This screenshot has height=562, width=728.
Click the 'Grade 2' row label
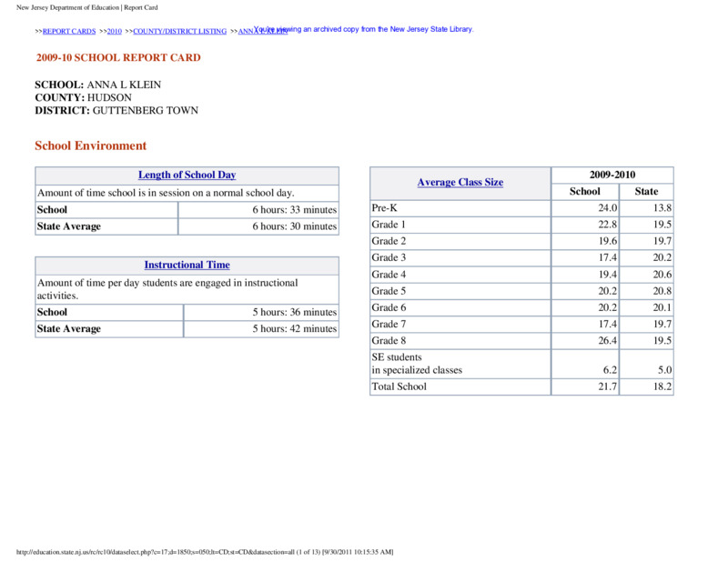pos(389,241)
